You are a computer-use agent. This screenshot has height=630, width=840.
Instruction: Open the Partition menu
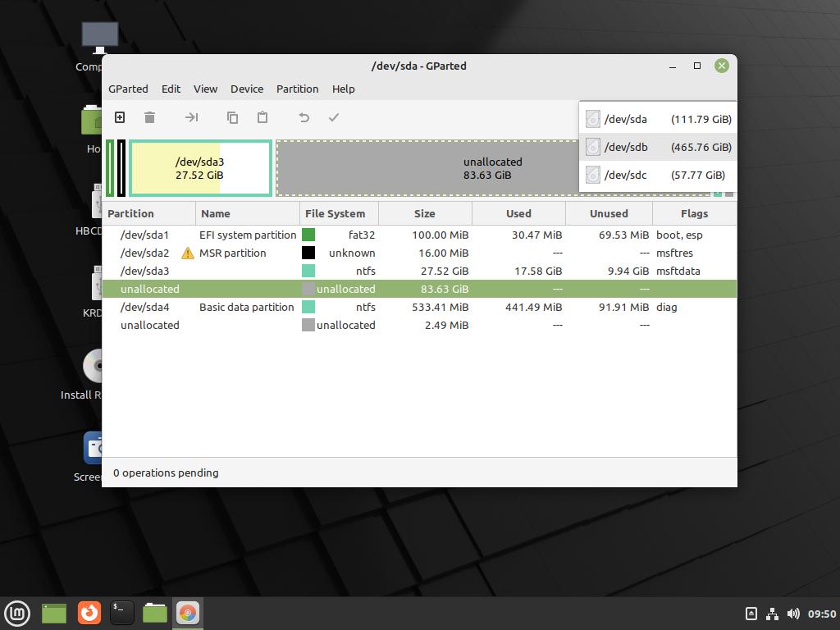coord(297,89)
